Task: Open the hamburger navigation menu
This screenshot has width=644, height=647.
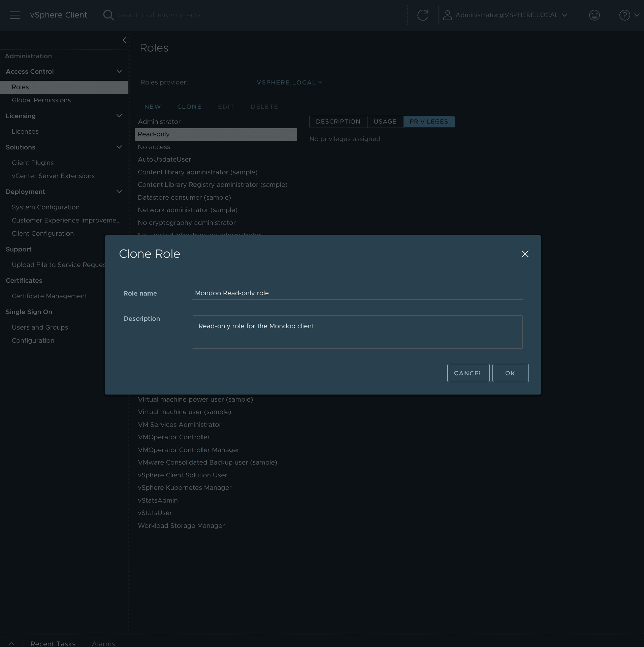Action: [x=15, y=15]
